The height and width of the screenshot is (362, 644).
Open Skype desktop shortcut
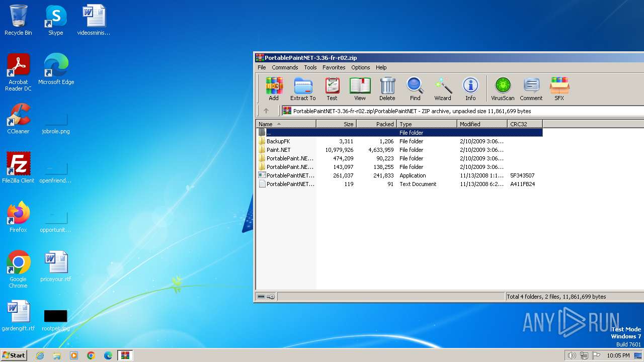55,20
